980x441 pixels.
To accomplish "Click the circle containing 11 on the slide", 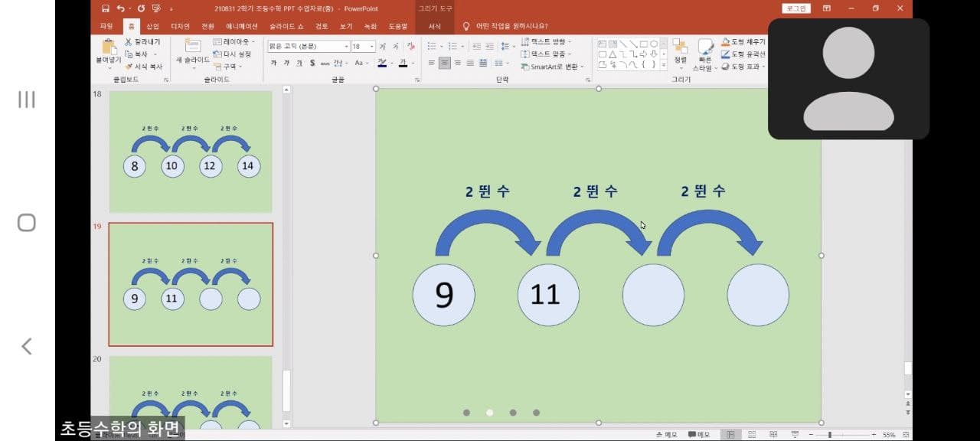I will (548, 295).
